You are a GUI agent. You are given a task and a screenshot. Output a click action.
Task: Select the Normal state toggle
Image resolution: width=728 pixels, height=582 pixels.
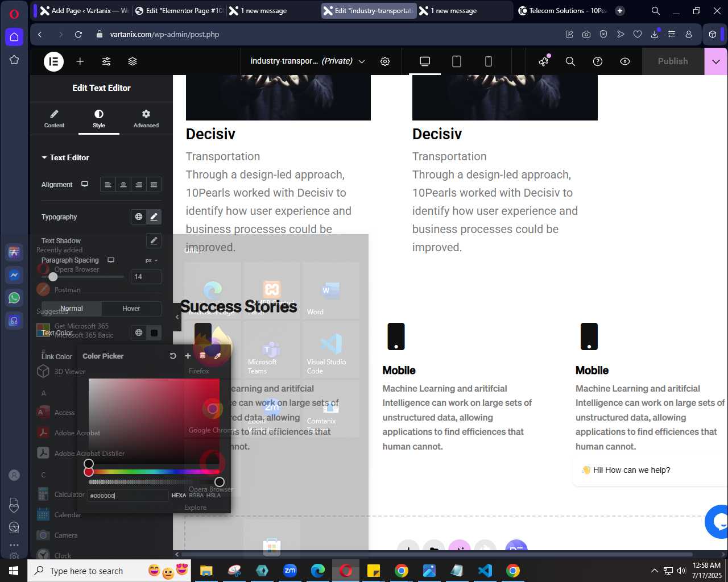tap(72, 308)
